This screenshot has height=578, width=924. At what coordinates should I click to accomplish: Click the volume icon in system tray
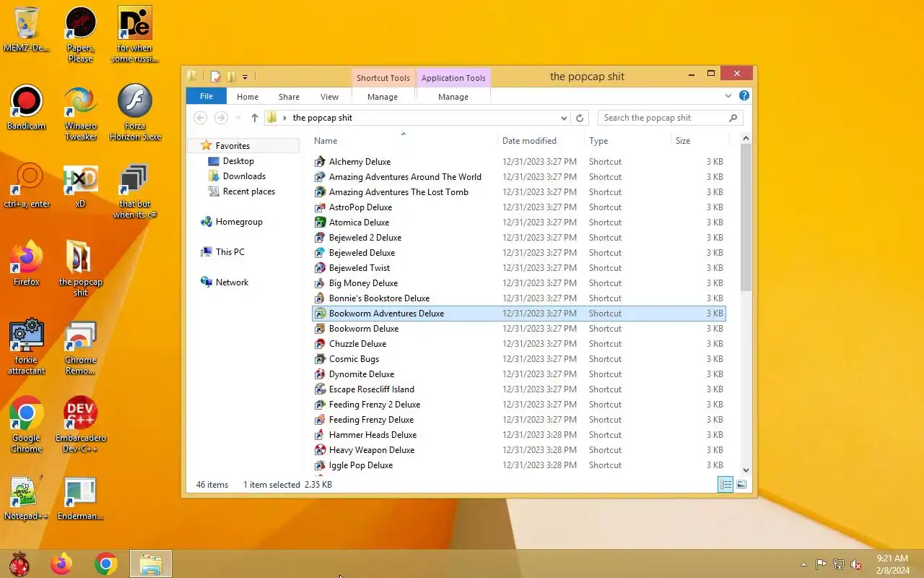pos(856,564)
